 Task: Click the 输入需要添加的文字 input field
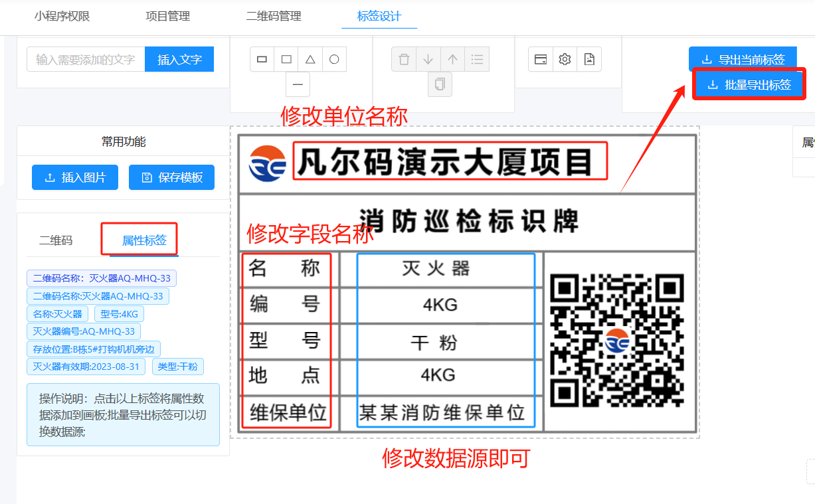(85, 59)
